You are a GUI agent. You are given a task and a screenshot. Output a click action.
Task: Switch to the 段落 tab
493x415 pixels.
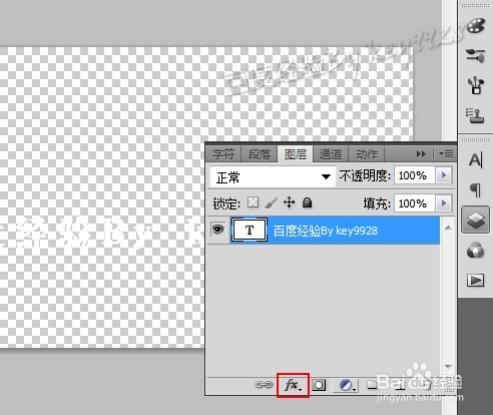pos(260,154)
